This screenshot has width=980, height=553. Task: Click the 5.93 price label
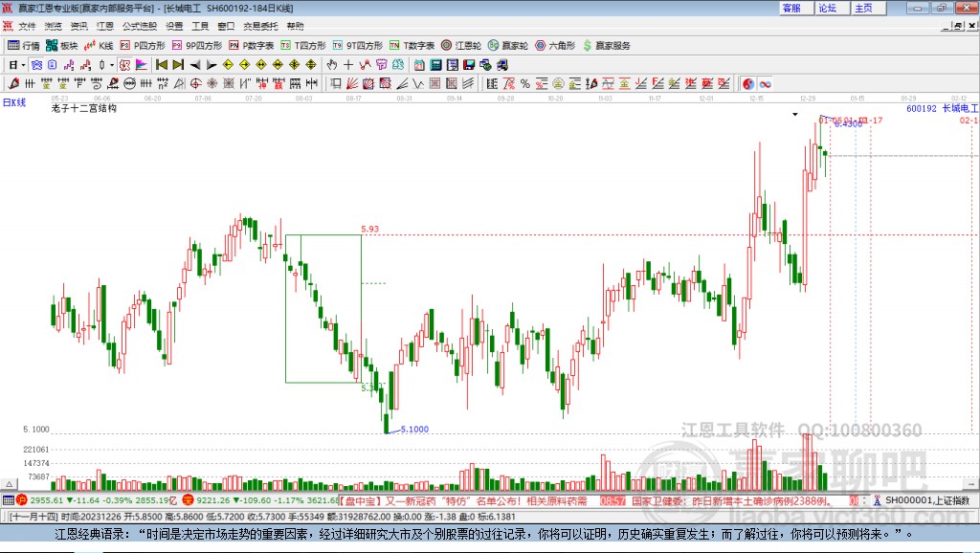tap(370, 229)
